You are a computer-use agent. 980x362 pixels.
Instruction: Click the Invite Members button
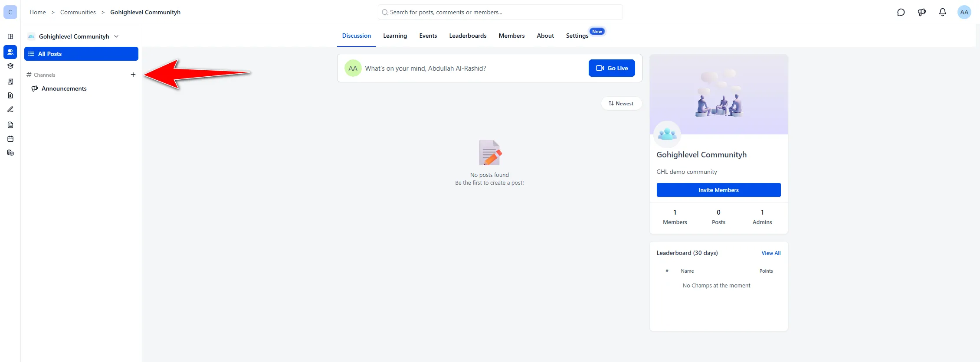pos(718,190)
